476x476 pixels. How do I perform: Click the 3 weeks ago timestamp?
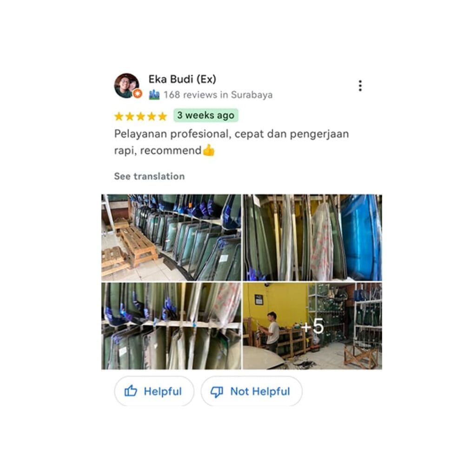(206, 115)
